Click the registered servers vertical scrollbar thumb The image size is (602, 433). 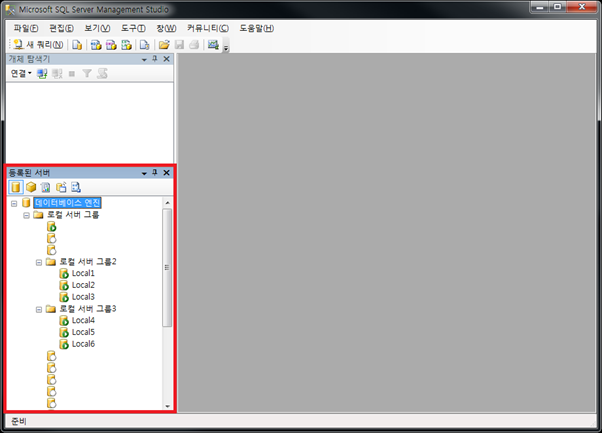pyautogui.click(x=167, y=268)
